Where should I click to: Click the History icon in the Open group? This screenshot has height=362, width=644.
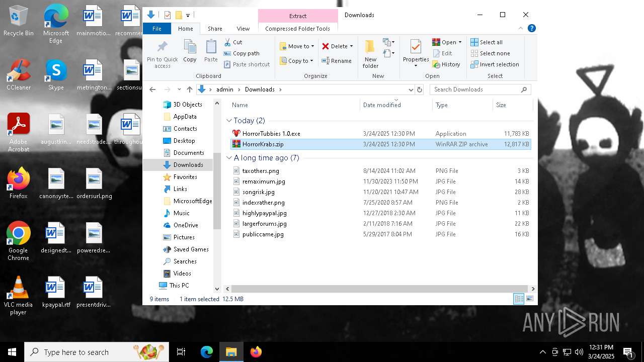pyautogui.click(x=436, y=64)
